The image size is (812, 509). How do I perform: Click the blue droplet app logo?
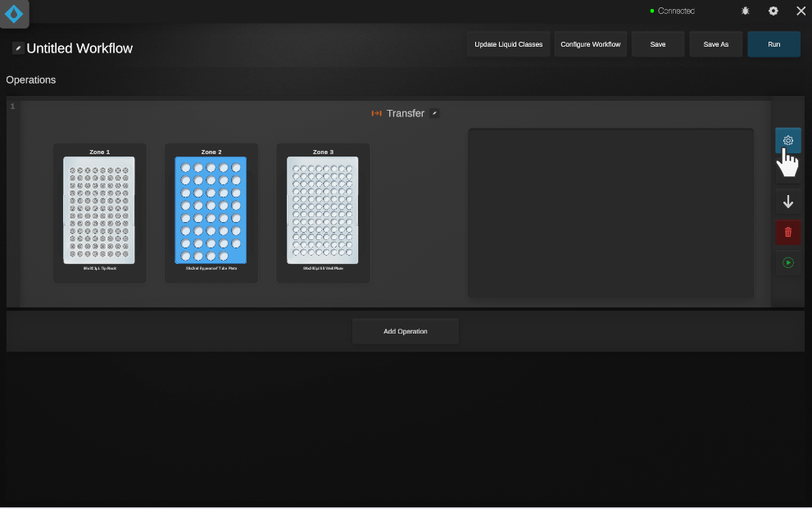pyautogui.click(x=14, y=13)
